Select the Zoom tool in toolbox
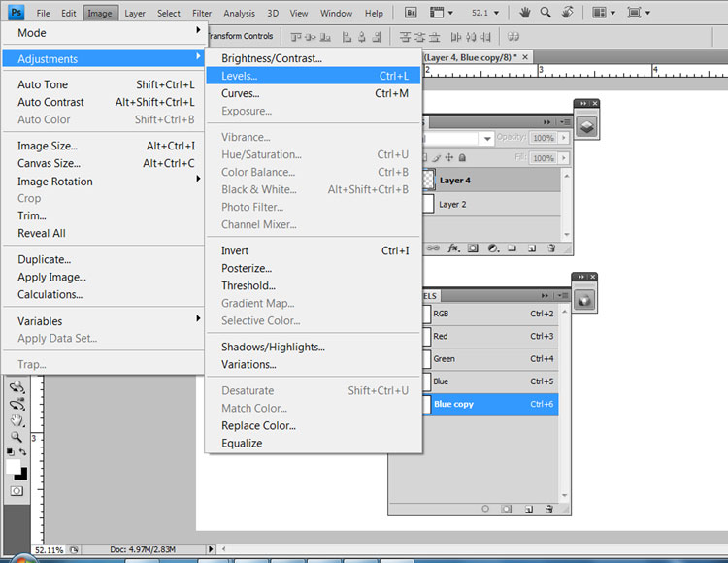 click(17, 437)
